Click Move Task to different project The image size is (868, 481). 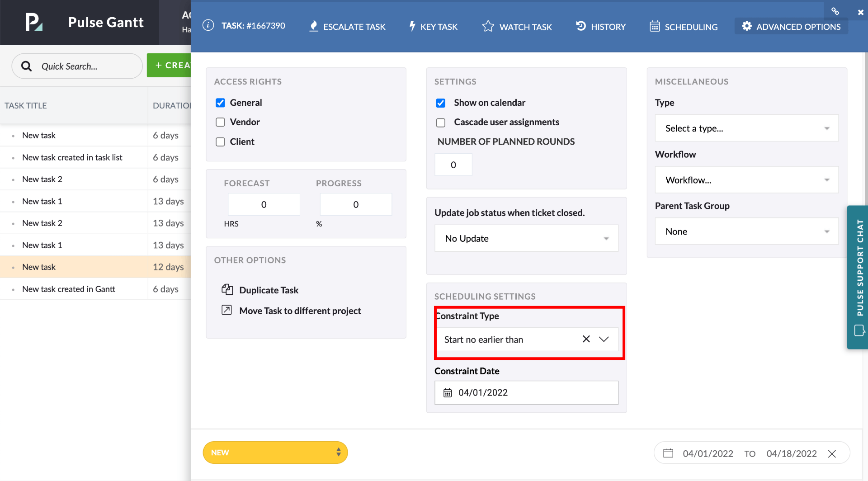(300, 311)
